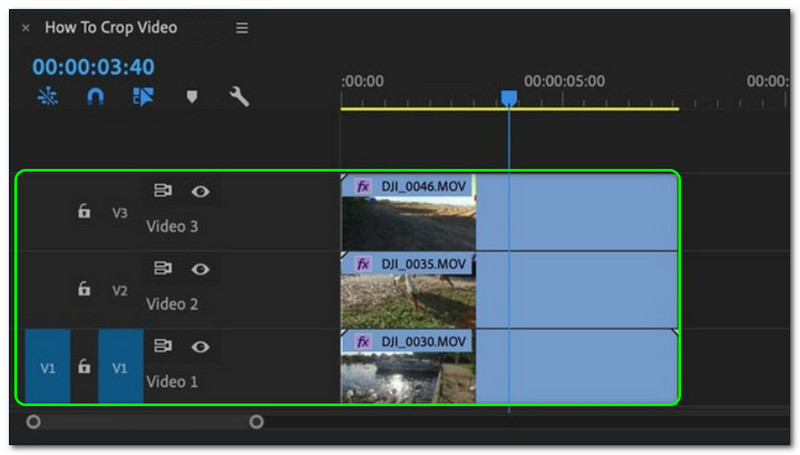This screenshot has height=455, width=800.
Task: Toggle sync lock for Video 2 track
Action: 162,268
